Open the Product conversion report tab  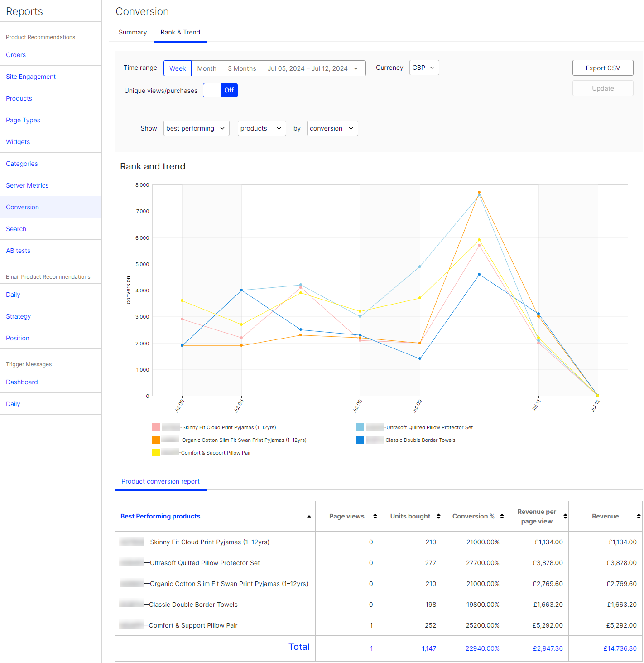[160, 481]
